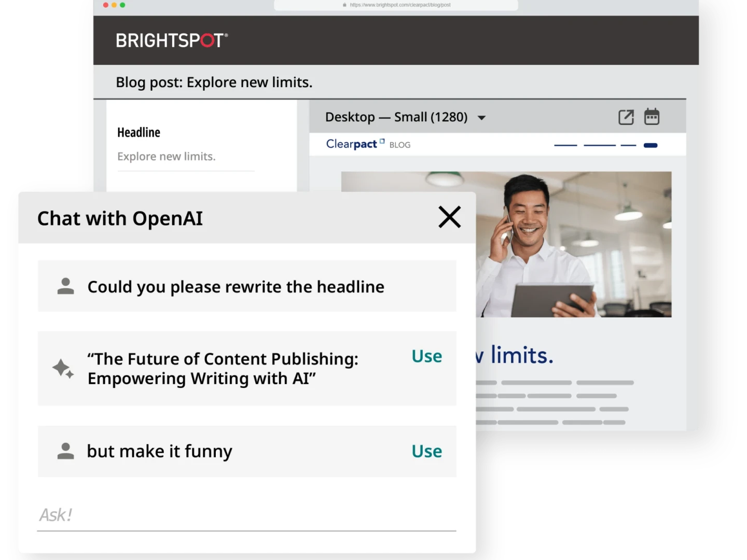Open the BLOG link in preview header
The width and height of the screenshot is (747, 560).
(x=399, y=145)
